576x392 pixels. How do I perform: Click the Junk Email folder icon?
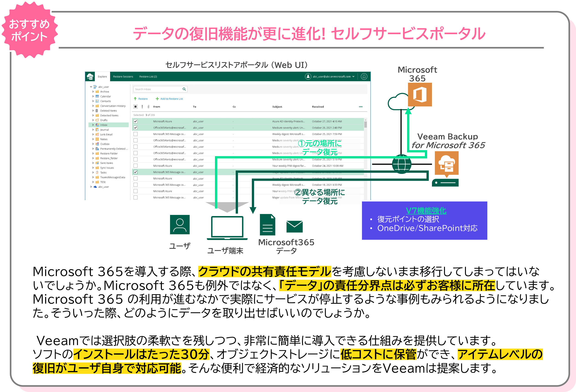97,134
